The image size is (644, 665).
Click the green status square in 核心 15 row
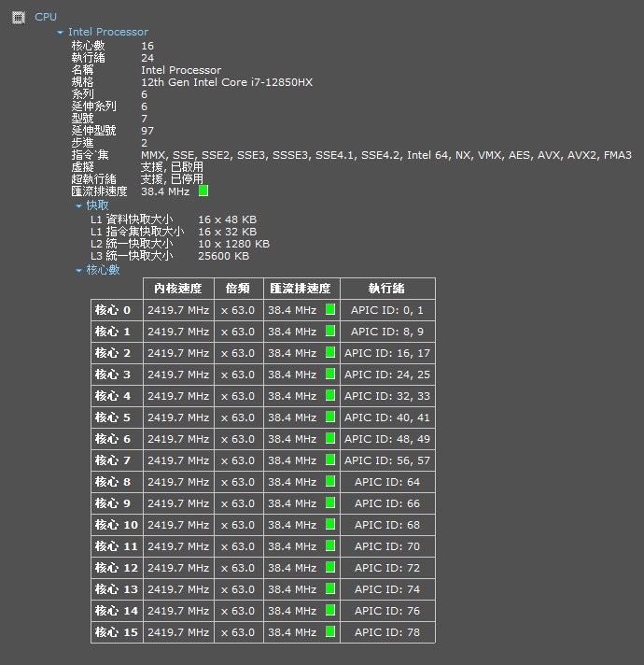[330, 631]
